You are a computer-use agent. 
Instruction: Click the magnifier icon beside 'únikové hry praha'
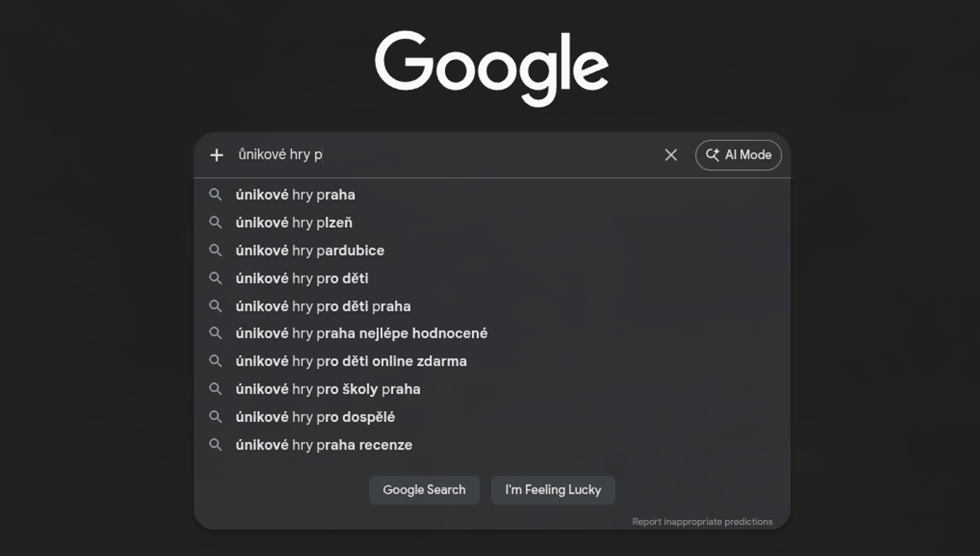tap(216, 195)
